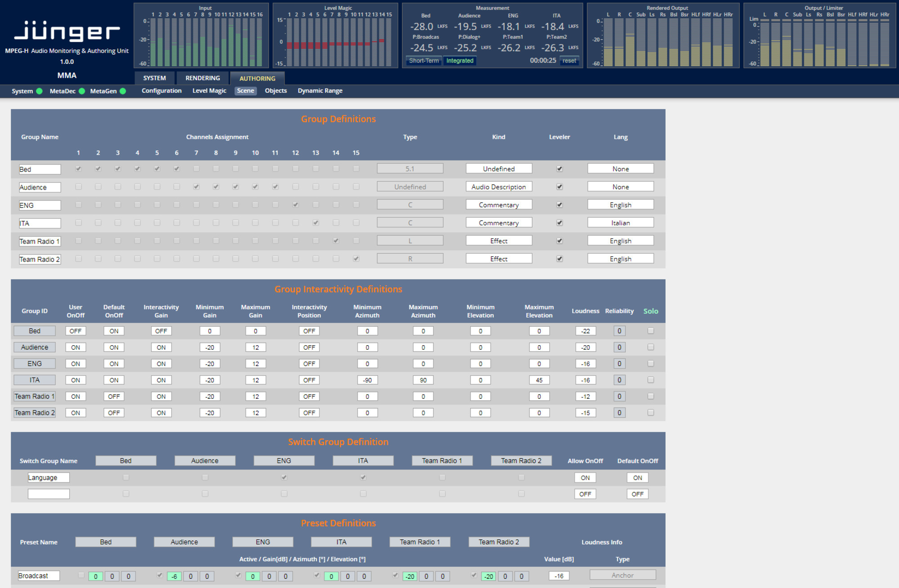Viewport: 899px width, 588px height.
Task: Click the System status indicator
Action: 39,91
